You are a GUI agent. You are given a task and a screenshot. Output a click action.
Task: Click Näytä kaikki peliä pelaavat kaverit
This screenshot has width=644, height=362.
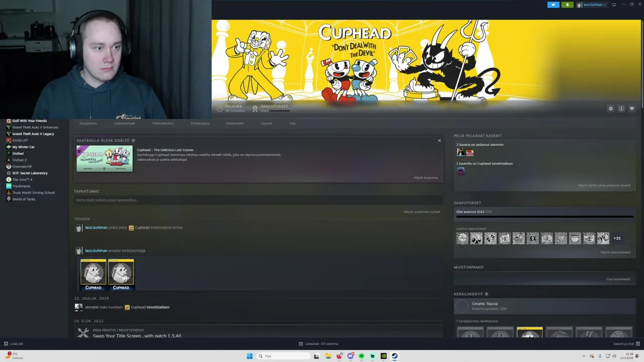[604, 186]
